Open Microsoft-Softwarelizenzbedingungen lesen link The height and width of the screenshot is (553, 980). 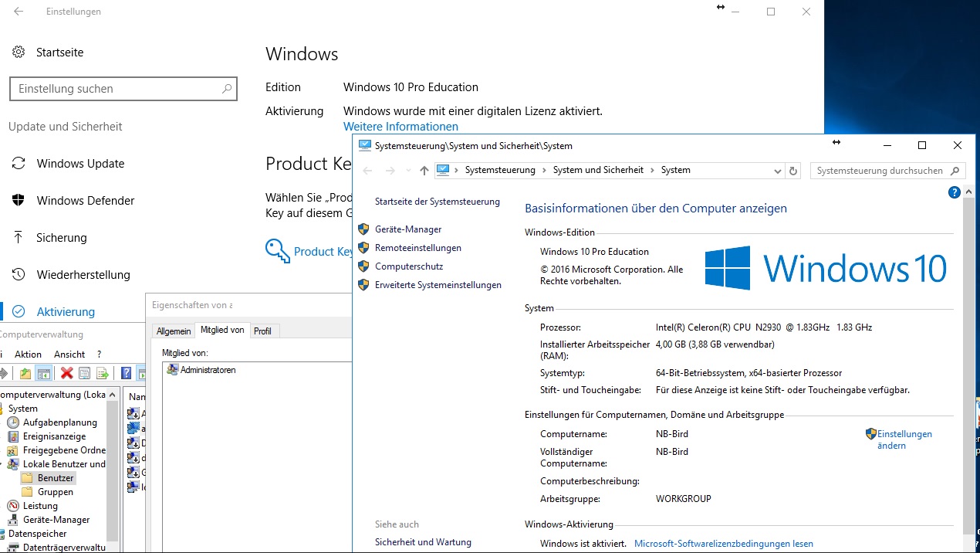[x=724, y=544]
